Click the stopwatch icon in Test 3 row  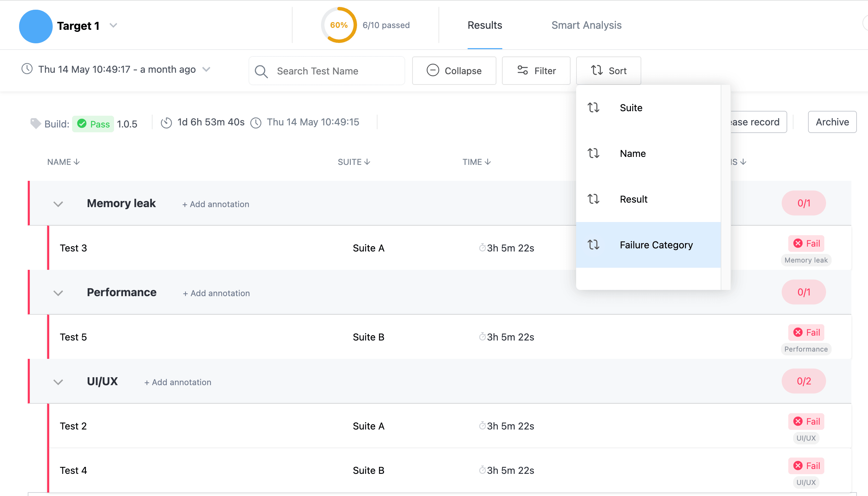482,247
